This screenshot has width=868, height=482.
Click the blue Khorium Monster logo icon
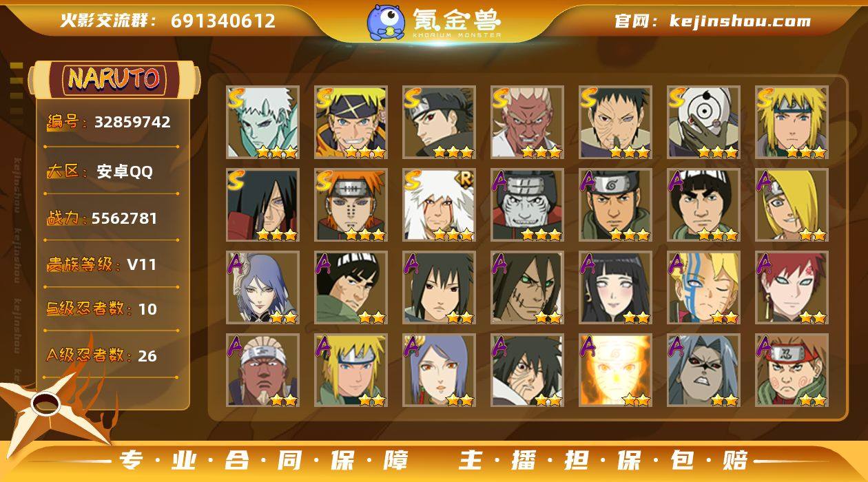pos(386,22)
